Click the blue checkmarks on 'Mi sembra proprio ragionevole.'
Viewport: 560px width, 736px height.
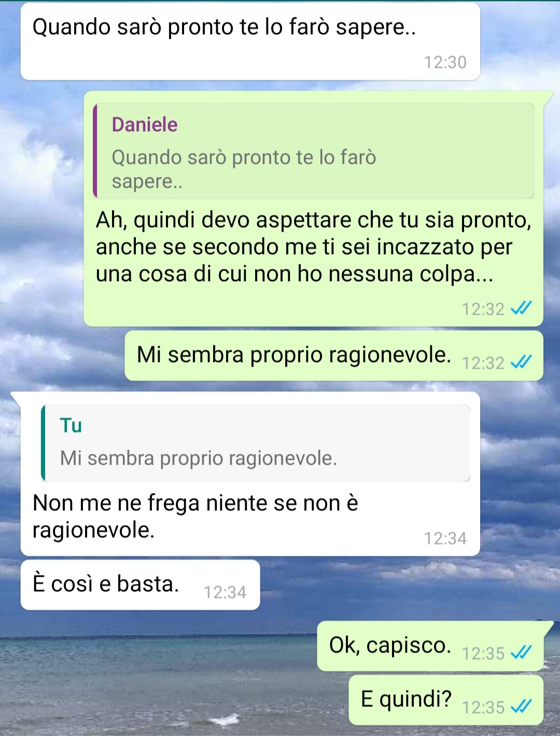tap(521, 362)
